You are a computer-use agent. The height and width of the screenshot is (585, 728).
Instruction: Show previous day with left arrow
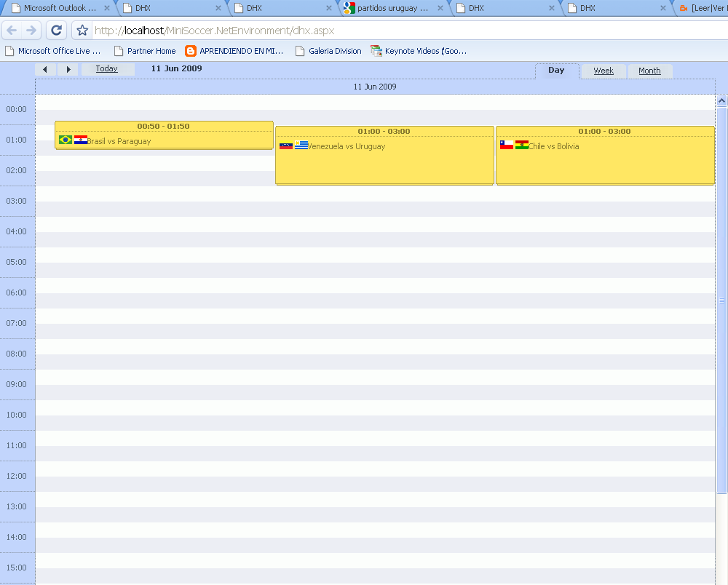point(45,69)
